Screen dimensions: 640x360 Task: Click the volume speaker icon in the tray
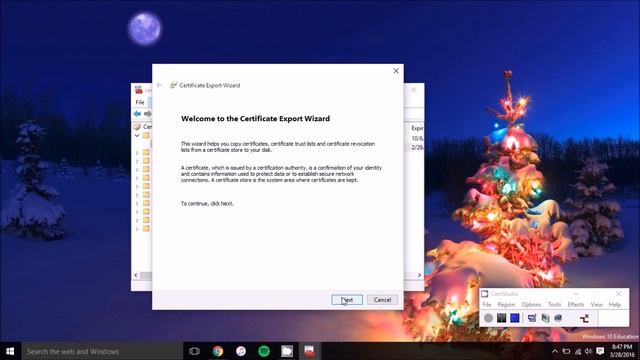click(588, 351)
